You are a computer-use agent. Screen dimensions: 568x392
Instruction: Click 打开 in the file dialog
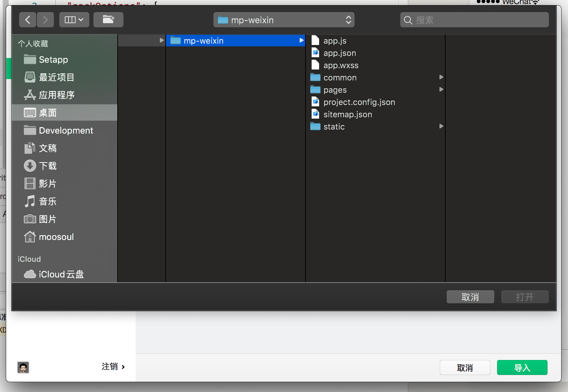click(x=525, y=297)
